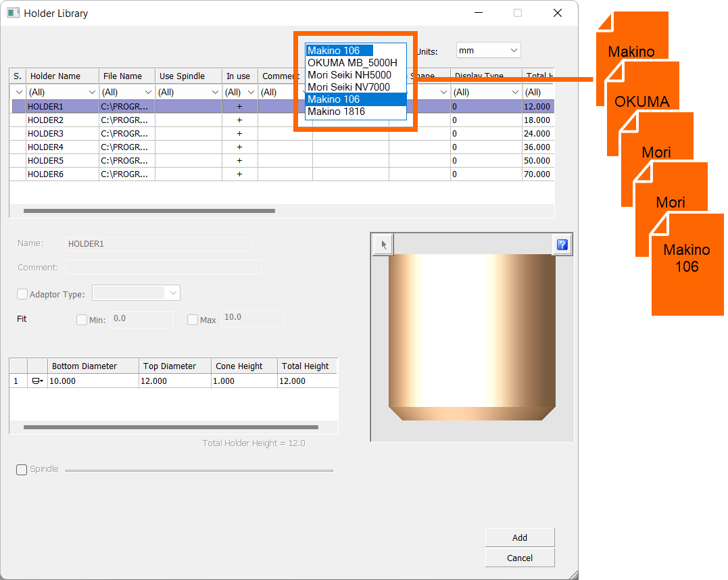Select Mori Seiki NH5000 in machine list
Image resolution: width=728 pixels, height=580 pixels.
356,75
